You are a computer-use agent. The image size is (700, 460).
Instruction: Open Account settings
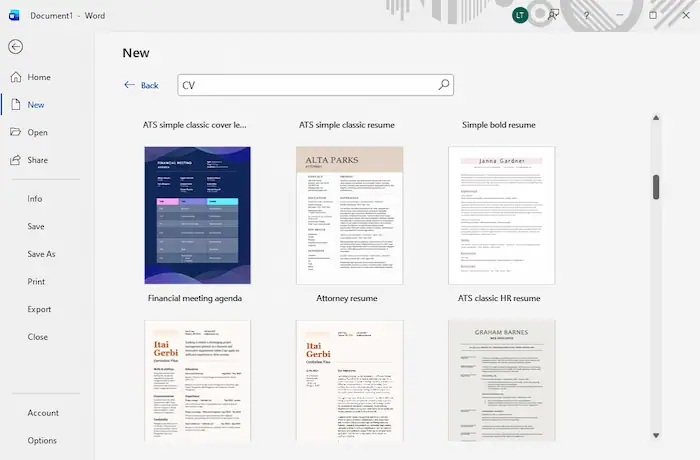click(x=43, y=413)
